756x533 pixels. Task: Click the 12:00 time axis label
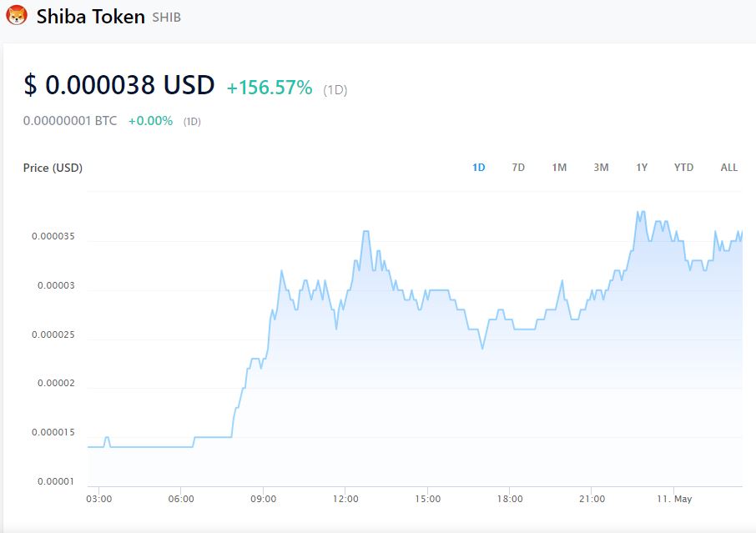345,499
